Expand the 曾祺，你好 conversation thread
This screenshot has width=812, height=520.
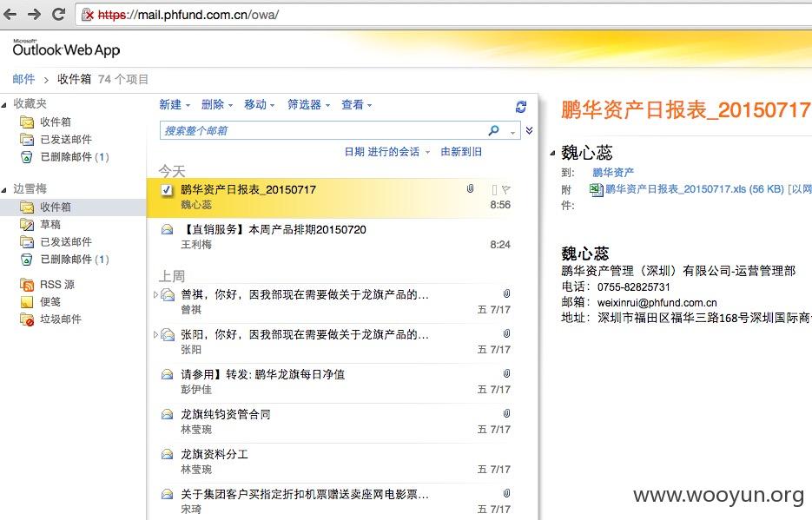pyautogui.click(x=155, y=295)
